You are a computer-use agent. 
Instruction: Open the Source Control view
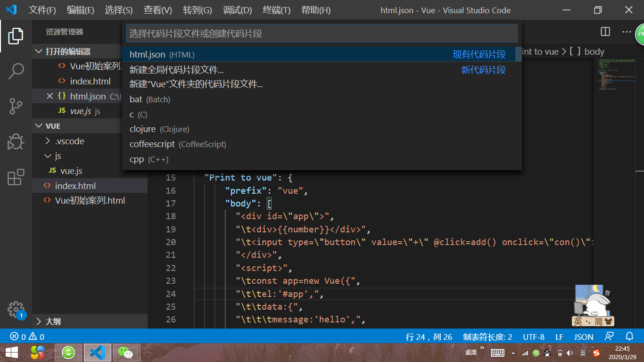[x=16, y=106]
